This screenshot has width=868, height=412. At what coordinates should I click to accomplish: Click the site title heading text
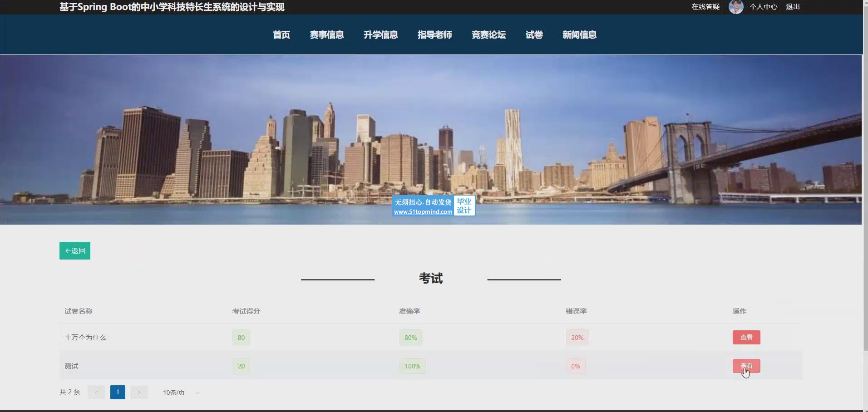point(172,7)
